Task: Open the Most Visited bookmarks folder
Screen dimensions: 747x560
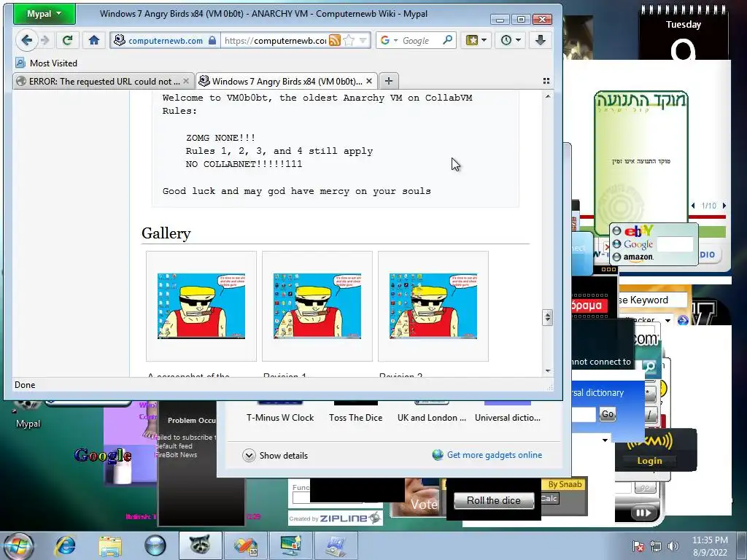Action: [x=46, y=63]
